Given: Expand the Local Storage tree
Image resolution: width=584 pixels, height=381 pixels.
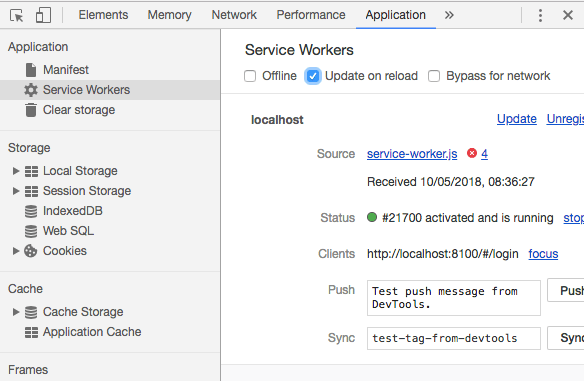Looking at the screenshot, I should click(x=16, y=171).
